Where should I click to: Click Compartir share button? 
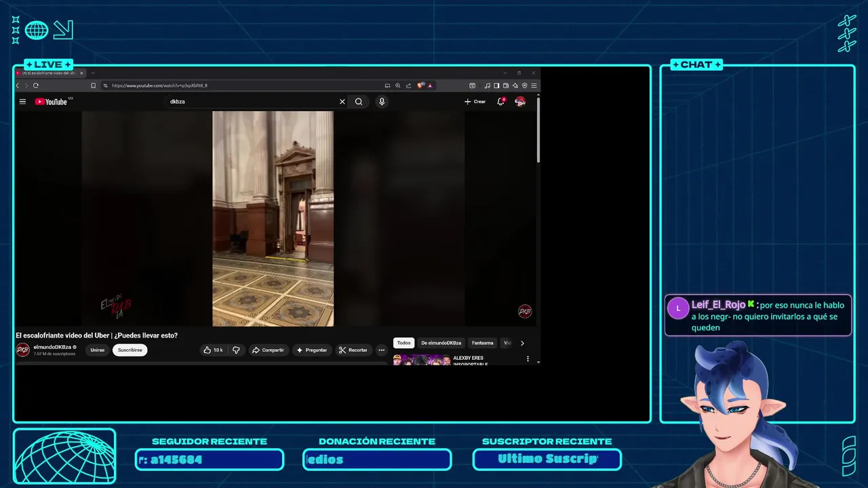pyautogui.click(x=268, y=350)
